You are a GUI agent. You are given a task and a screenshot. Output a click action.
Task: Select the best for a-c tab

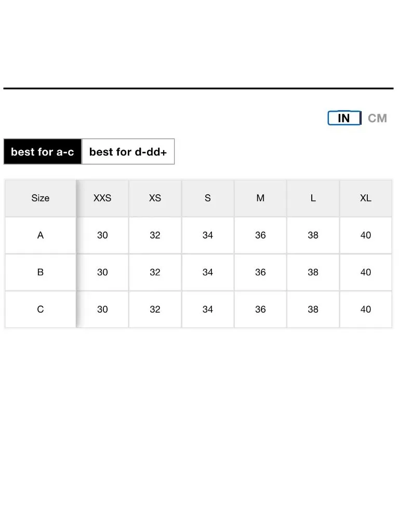point(43,152)
